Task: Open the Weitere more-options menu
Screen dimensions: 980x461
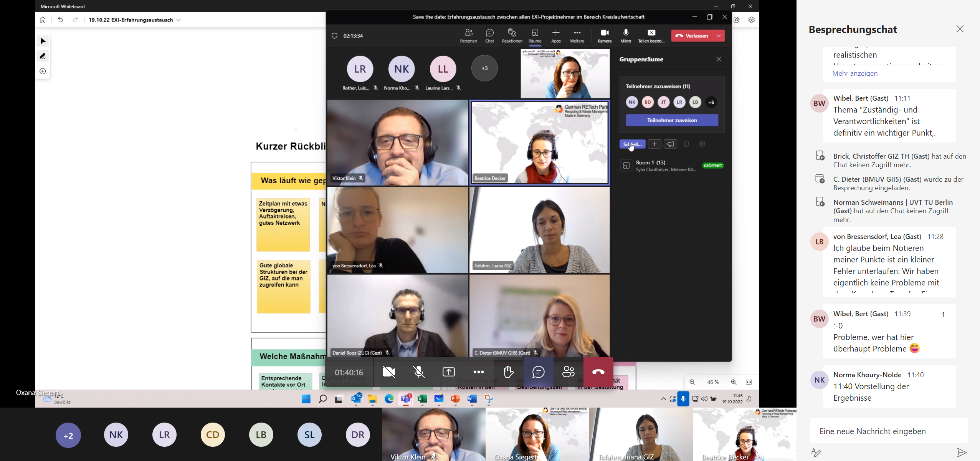Action: click(577, 36)
